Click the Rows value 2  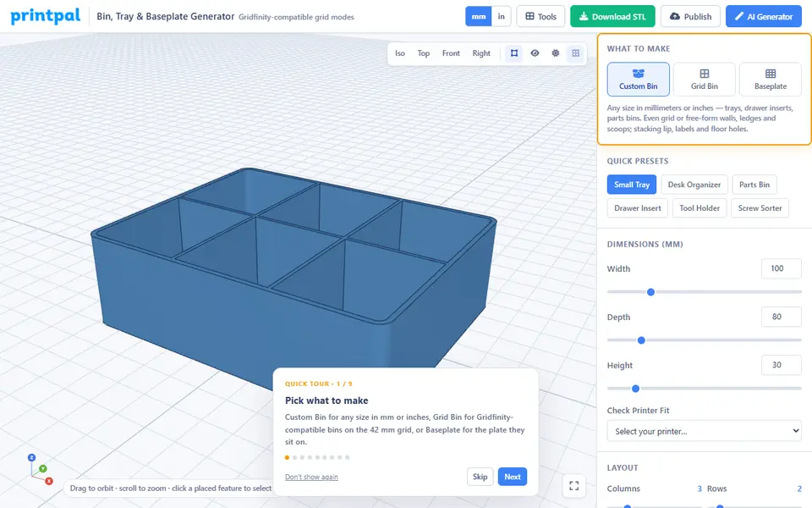799,489
